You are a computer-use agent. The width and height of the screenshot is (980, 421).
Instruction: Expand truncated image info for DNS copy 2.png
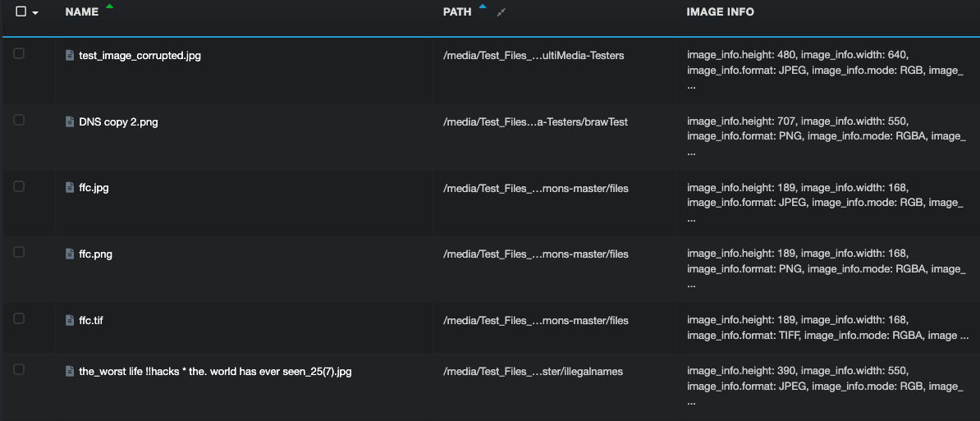(691, 152)
